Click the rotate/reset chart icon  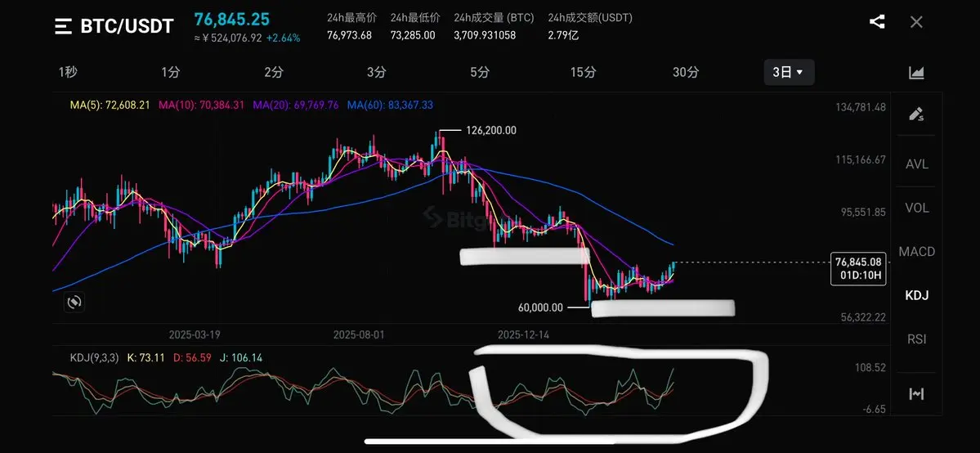(x=74, y=303)
